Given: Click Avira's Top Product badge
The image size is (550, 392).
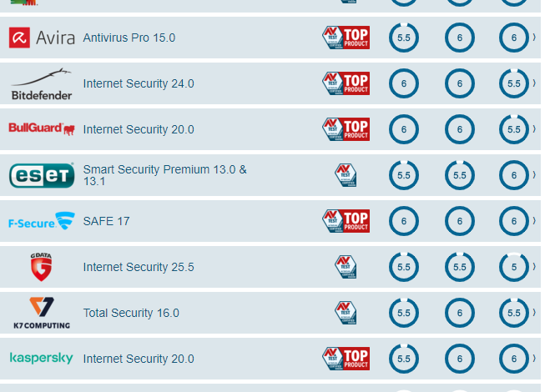Looking at the screenshot, I should coord(346,38).
